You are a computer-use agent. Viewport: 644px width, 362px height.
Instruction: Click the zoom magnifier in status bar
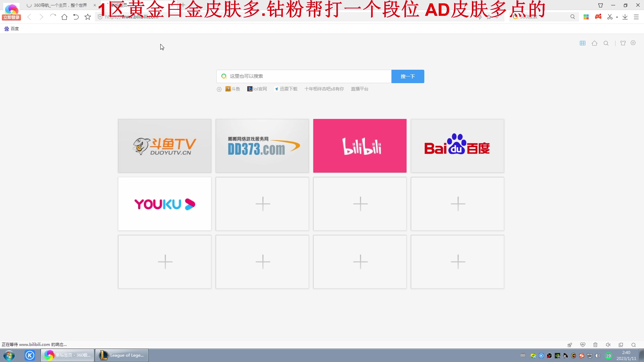(x=634, y=345)
